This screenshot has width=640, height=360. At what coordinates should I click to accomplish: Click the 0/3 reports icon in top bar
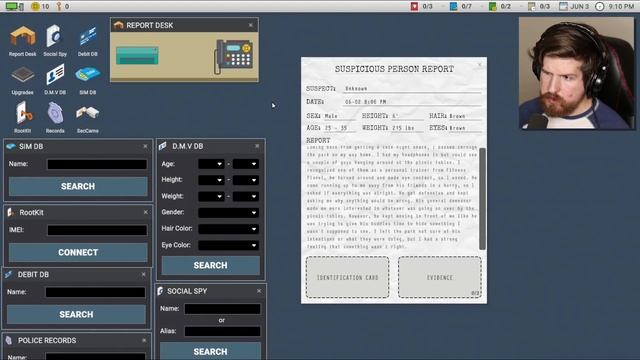531,6
